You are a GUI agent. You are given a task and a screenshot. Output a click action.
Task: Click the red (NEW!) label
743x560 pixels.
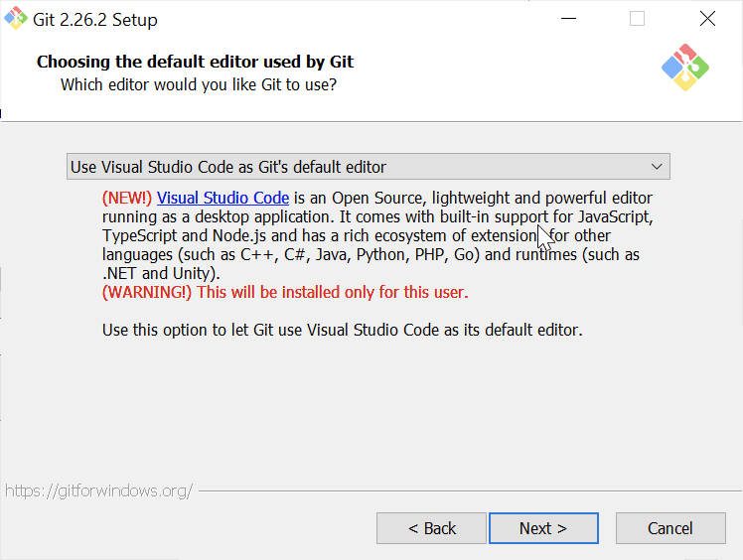tap(127, 198)
